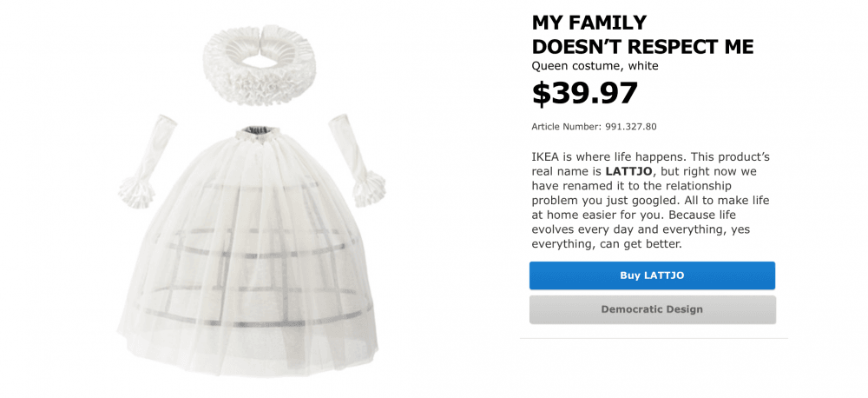Click the word 'IKEA' starting the description
This screenshot has width=868, height=398.
546,156
